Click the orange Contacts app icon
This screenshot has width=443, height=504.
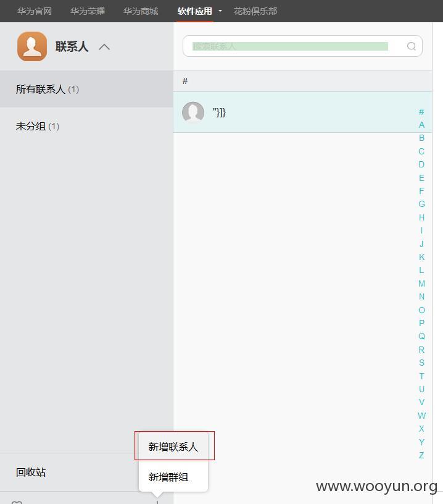[32, 46]
